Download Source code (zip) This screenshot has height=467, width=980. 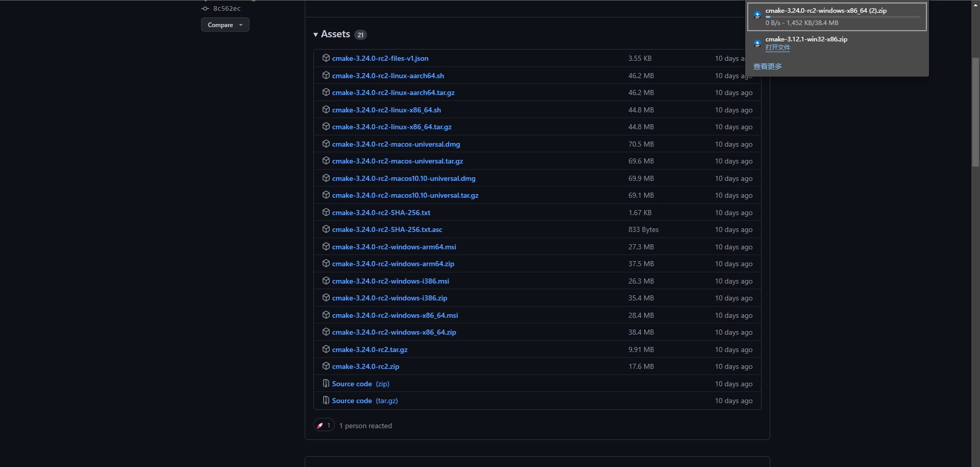(361, 384)
